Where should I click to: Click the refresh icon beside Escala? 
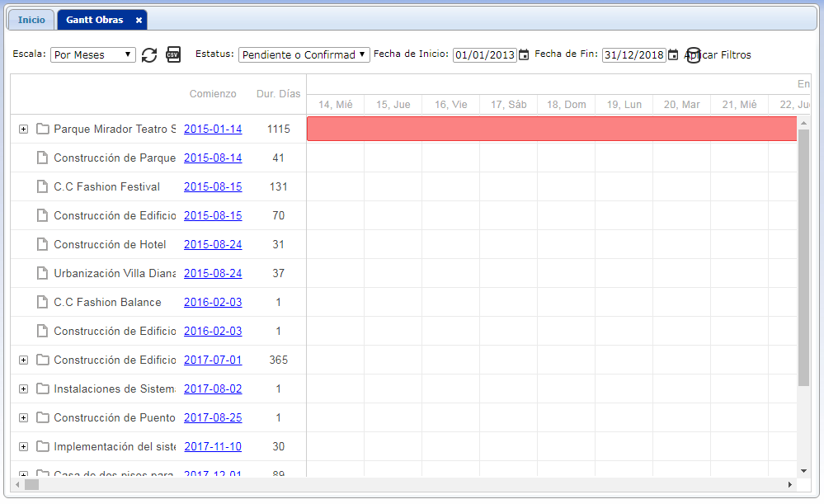[149, 55]
